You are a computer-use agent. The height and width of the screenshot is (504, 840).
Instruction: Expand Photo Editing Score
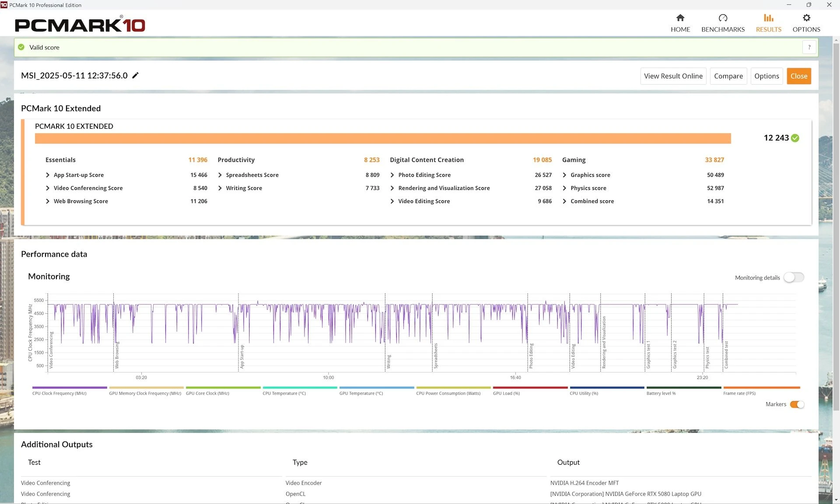click(392, 175)
